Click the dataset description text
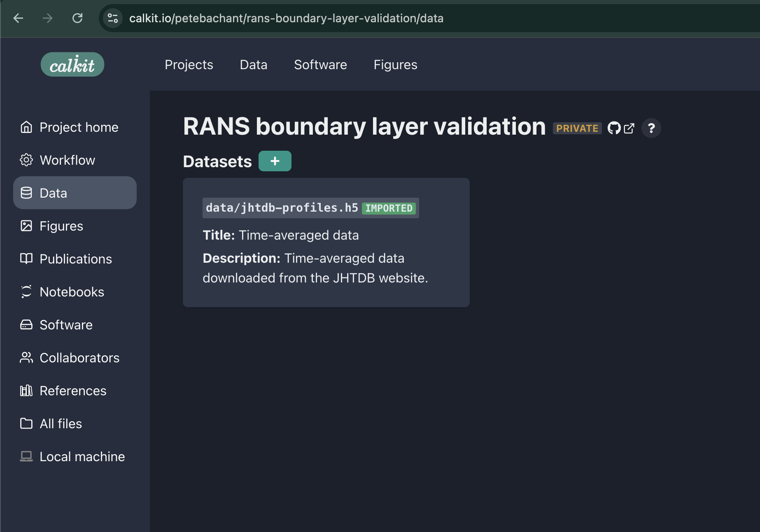 coord(315,268)
